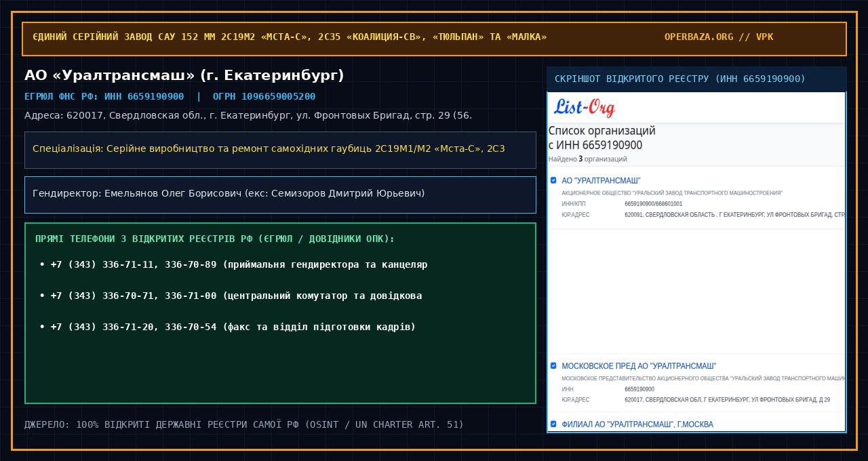Click the Список организаций heading
868x461 pixels.
pos(601,138)
